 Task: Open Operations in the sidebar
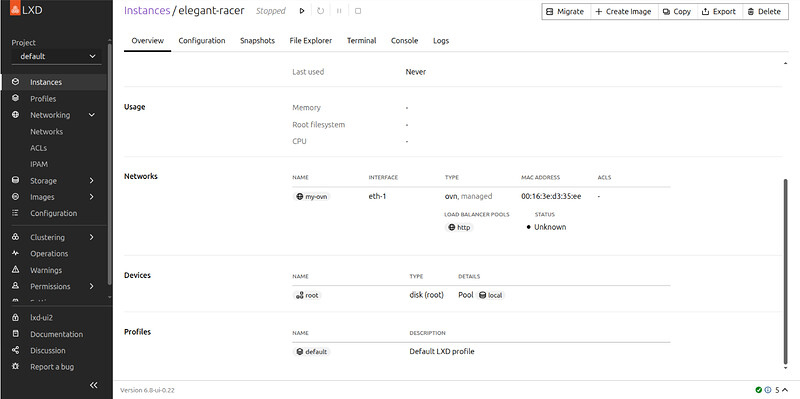[54, 254]
